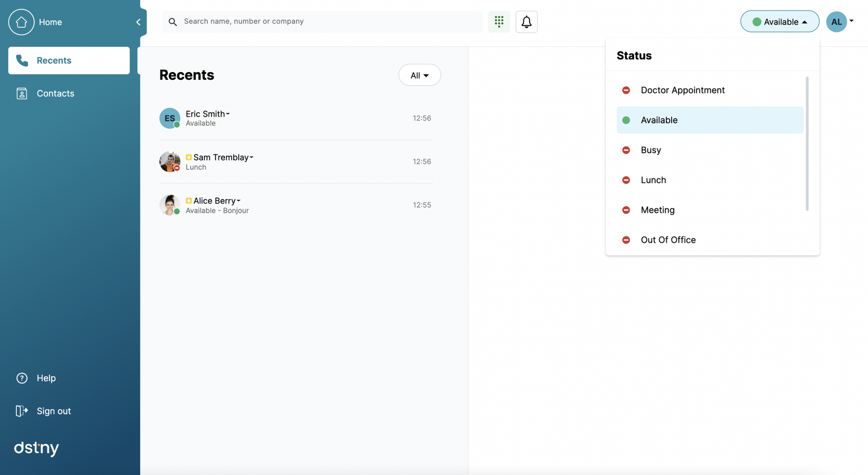This screenshot has width=868, height=475.
Task: Set status to Out Of Office
Action: click(x=710, y=240)
